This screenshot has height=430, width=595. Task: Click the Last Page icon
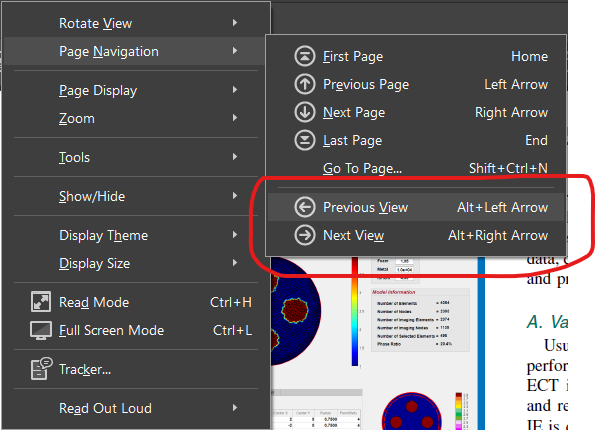(305, 140)
